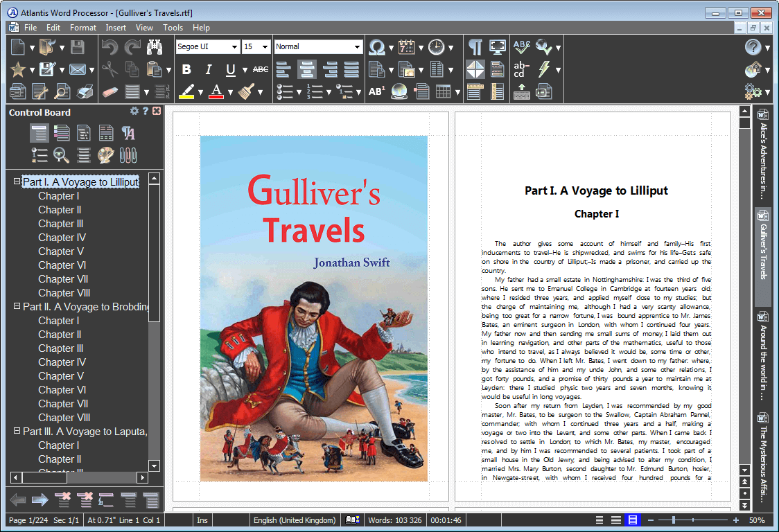The image size is (779, 532).
Task: Toggle italic formatting
Action: coord(209,69)
